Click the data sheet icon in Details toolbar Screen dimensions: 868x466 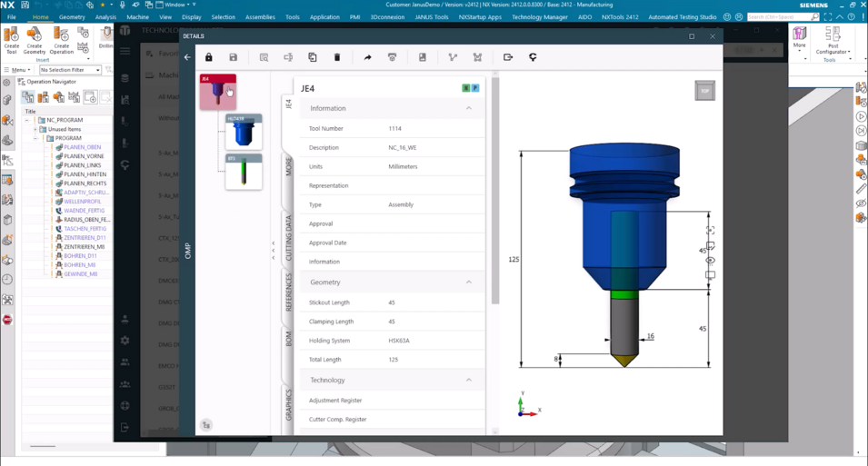tap(423, 57)
